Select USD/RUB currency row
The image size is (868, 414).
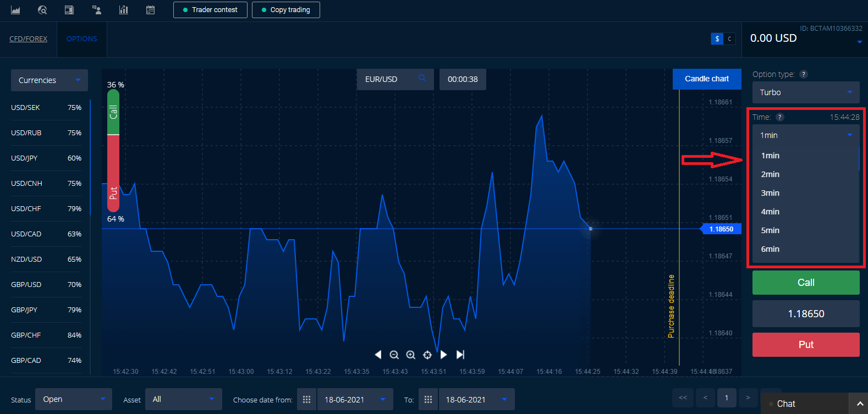coord(46,133)
